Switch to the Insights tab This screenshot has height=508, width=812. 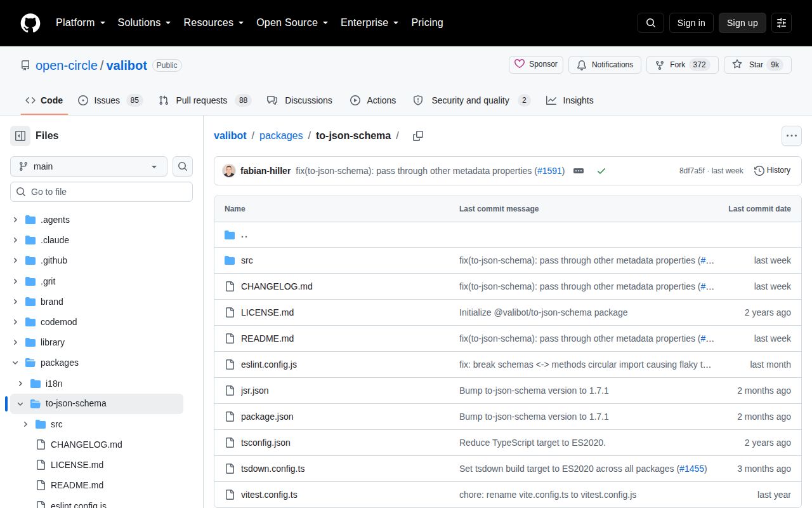click(x=570, y=100)
